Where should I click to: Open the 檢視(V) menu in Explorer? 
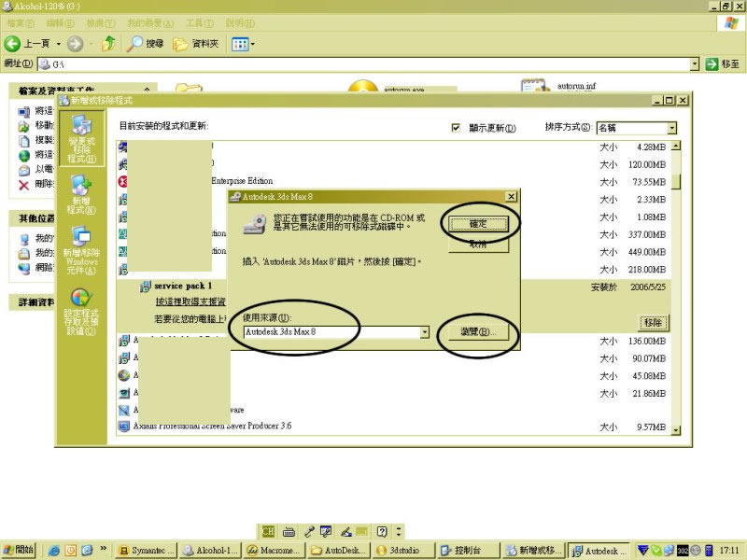click(x=101, y=22)
